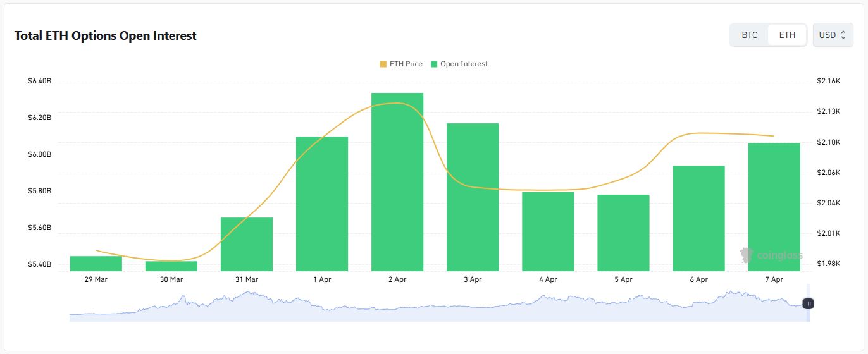The image size is (868, 354).
Task: Click the 1 Apr open interest bar
Action: tap(322, 204)
